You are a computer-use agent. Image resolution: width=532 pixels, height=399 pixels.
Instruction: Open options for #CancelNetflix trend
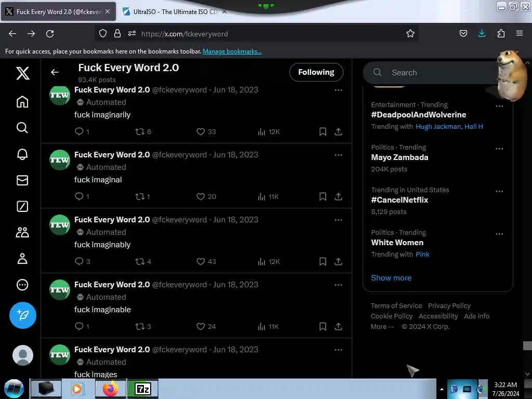tap(499, 191)
